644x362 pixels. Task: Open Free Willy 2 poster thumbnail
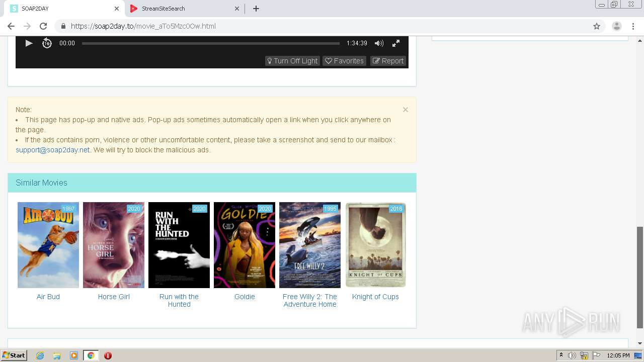pos(310,245)
